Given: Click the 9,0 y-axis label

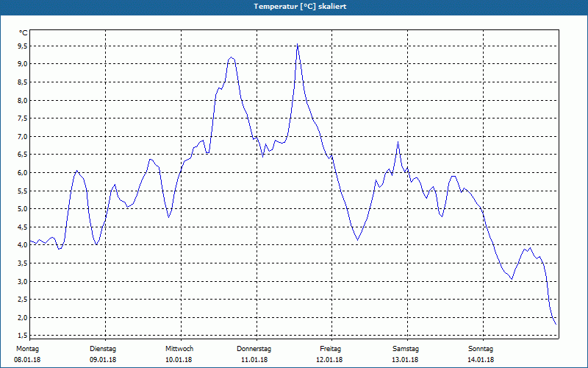Looking at the screenshot, I should click(23, 64).
